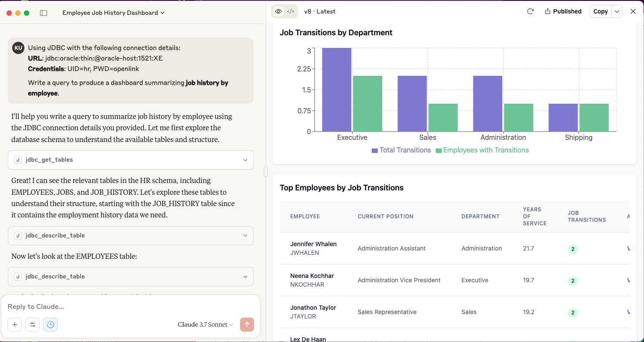The image size is (644, 342).
Task: Click the send message arrow button
Action: [247, 325]
